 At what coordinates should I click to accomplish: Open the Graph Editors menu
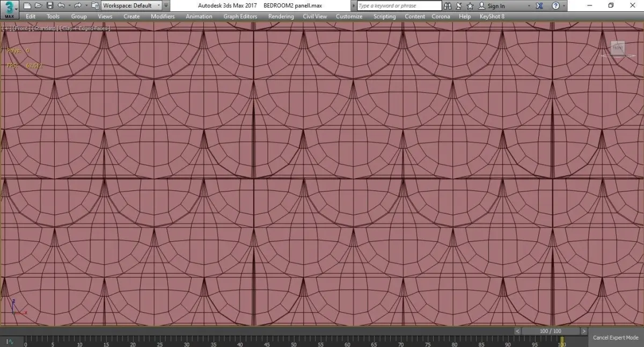point(240,17)
